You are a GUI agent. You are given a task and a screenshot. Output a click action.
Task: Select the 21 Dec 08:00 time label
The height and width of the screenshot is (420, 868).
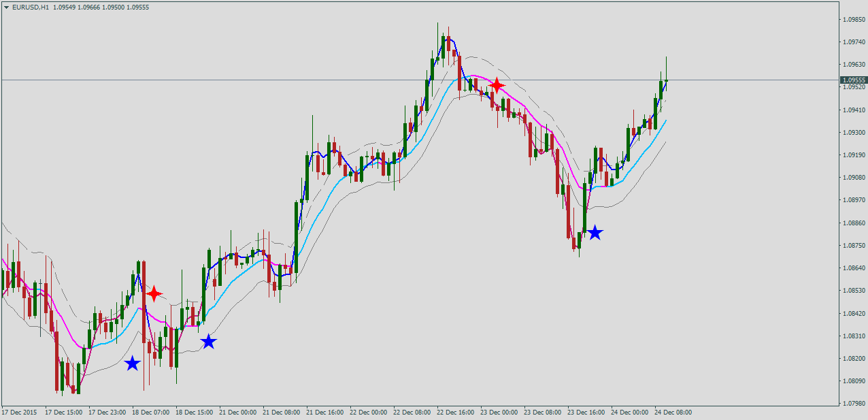coord(280,412)
